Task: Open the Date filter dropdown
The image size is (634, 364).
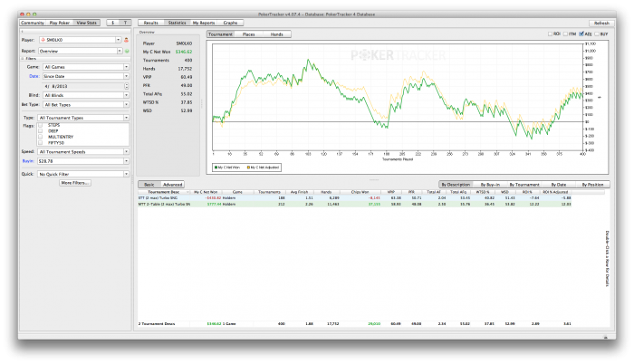Action: 126,76
